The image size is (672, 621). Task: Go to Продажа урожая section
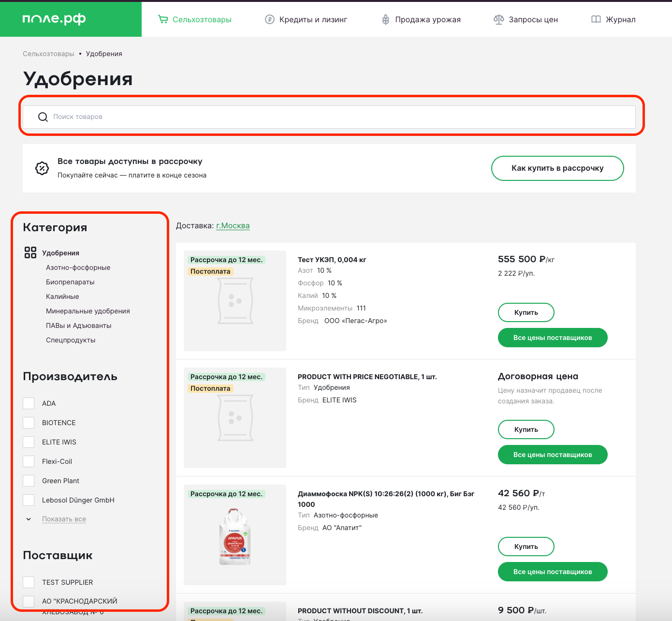click(428, 20)
